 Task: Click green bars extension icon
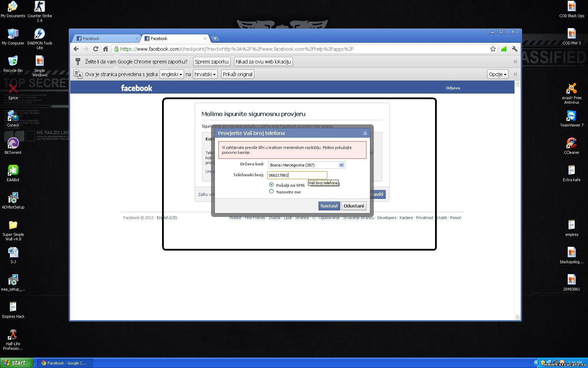(504, 49)
